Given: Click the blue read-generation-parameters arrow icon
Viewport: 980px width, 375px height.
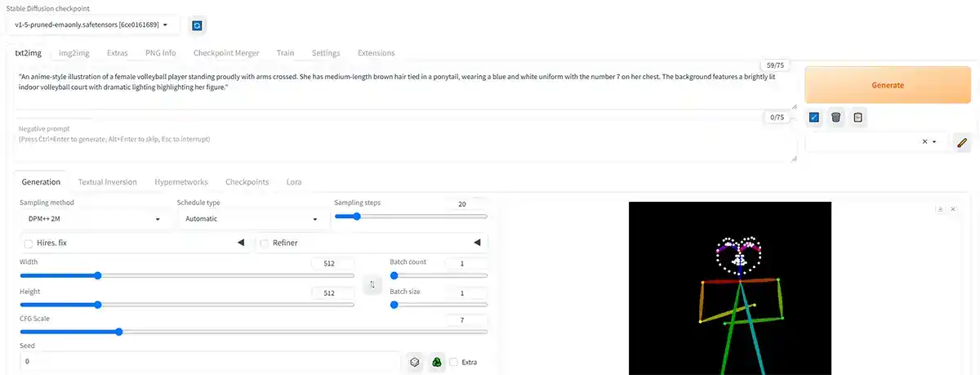Looking at the screenshot, I should click(x=814, y=118).
